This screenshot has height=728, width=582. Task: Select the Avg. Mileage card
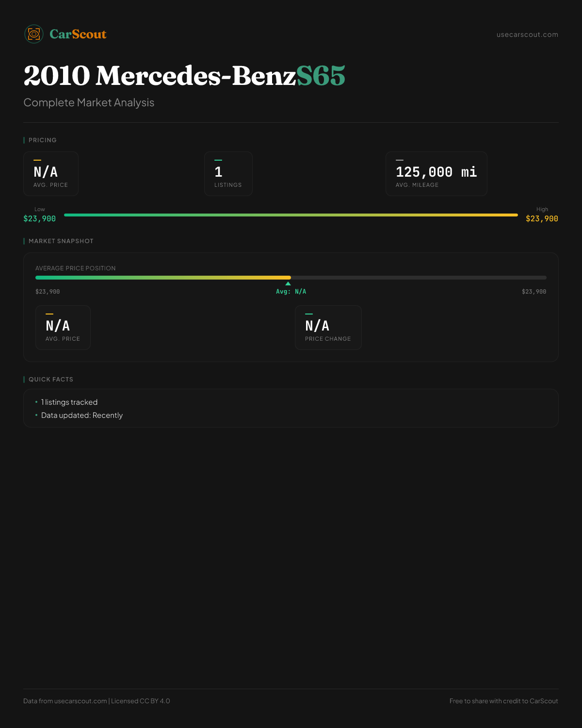(x=436, y=174)
